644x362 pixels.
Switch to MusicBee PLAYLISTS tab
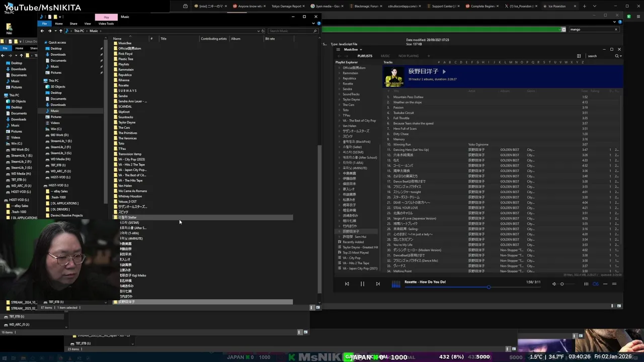tap(365, 56)
